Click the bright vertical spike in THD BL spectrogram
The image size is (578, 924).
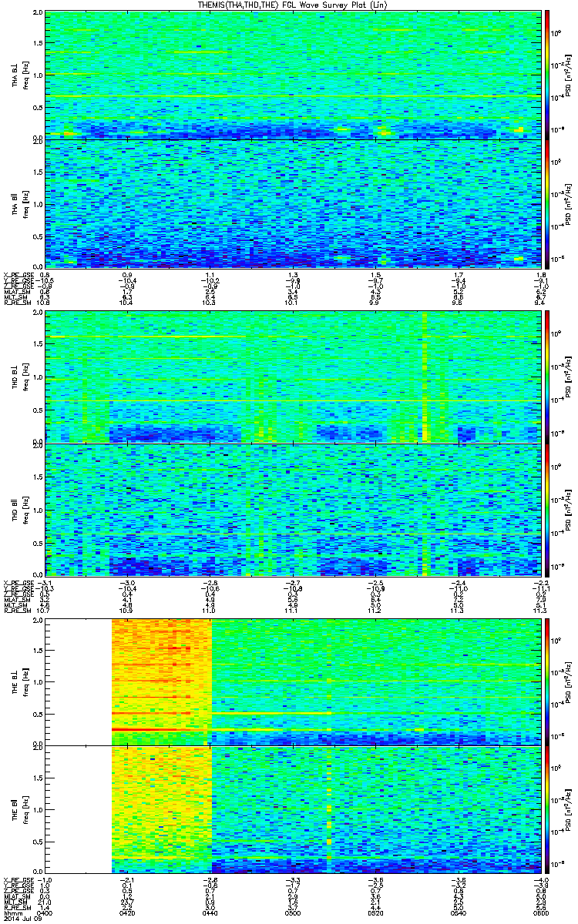[425, 377]
